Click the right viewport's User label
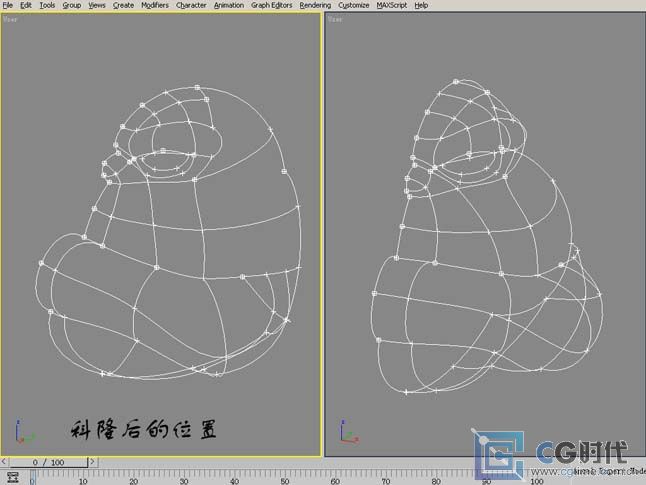Screen dimensions: 646x485 (x=335, y=19)
